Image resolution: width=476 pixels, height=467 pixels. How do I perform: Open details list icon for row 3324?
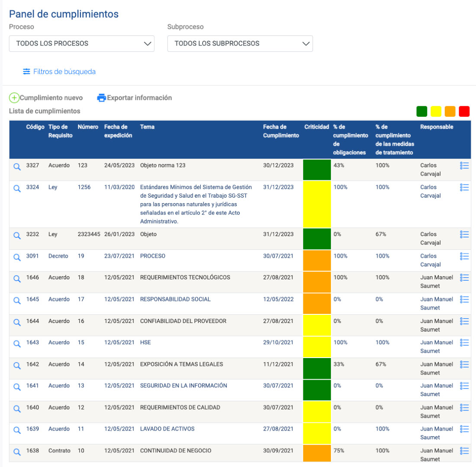coord(464,188)
